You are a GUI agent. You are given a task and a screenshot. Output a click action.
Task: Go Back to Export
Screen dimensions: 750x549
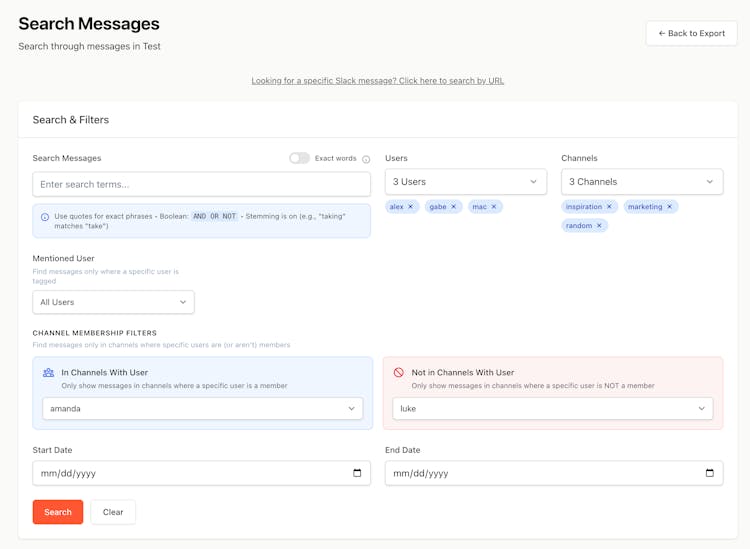point(691,33)
